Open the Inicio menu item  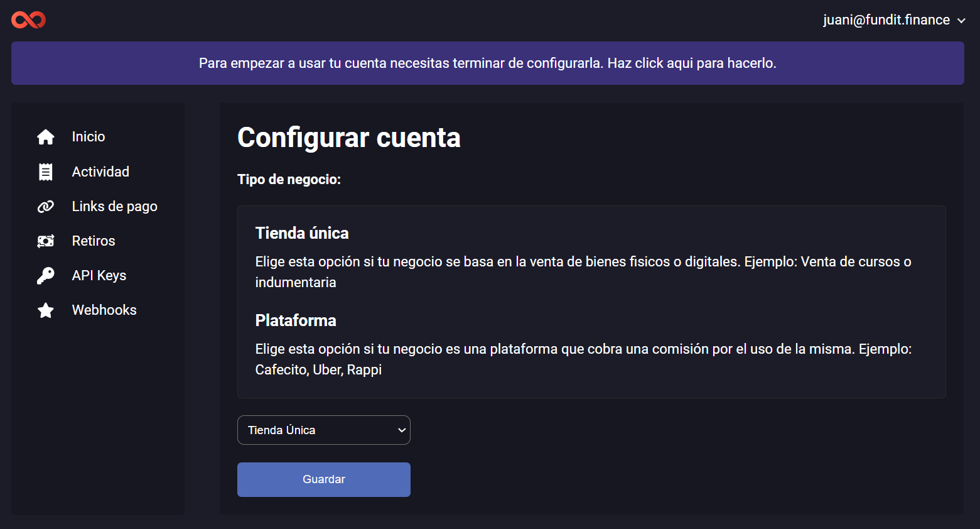89,137
